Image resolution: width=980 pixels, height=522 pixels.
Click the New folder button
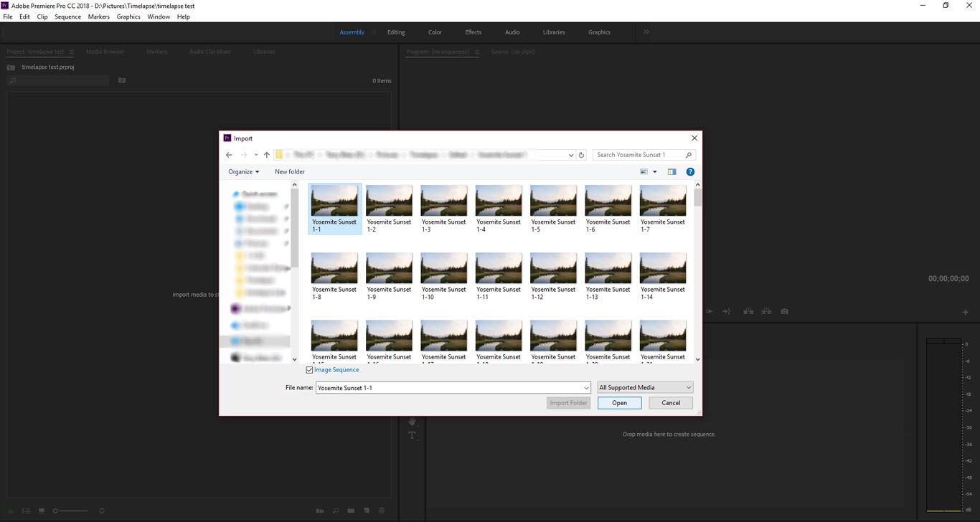290,172
